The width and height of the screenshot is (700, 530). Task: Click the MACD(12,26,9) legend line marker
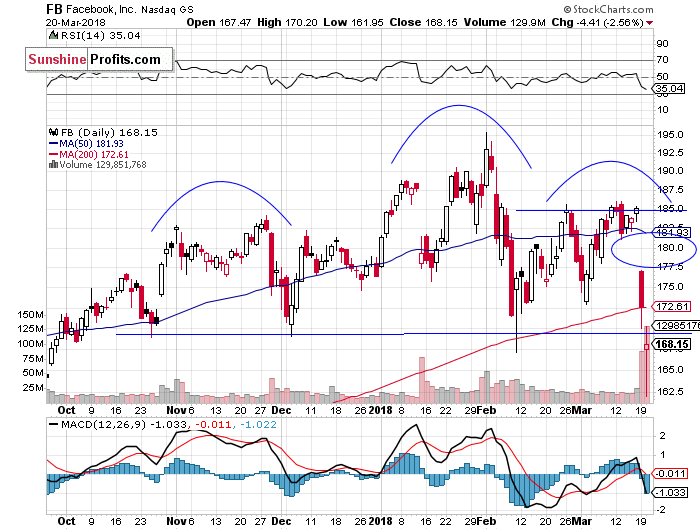[x=53, y=425]
